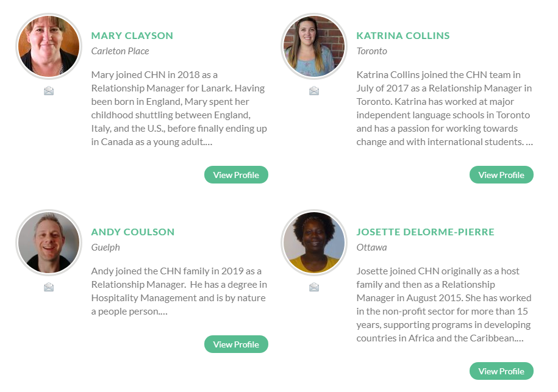Click the Carleton Place location text
Screen dimensions: 558x392
(x=120, y=51)
